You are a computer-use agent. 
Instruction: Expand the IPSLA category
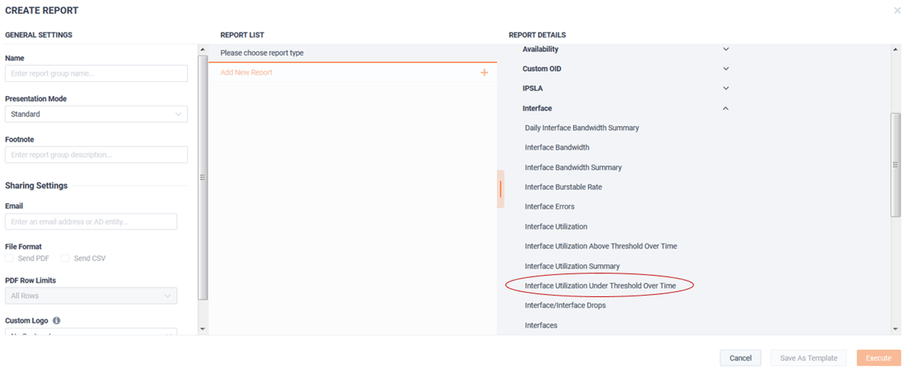[726, 88]
